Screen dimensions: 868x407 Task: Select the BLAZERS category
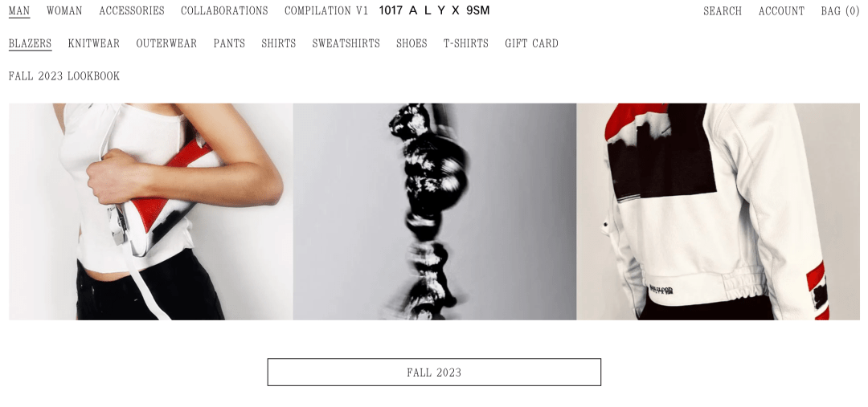point(31,43)
